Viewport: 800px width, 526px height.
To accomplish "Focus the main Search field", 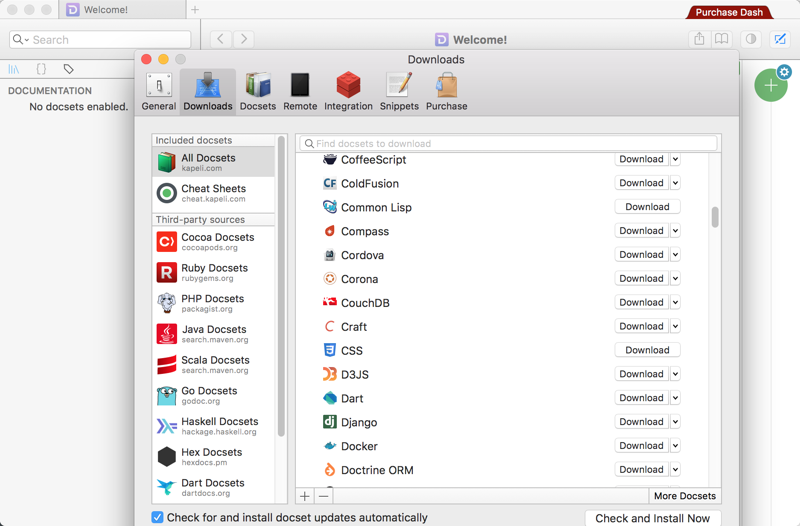I will [100, 39].
